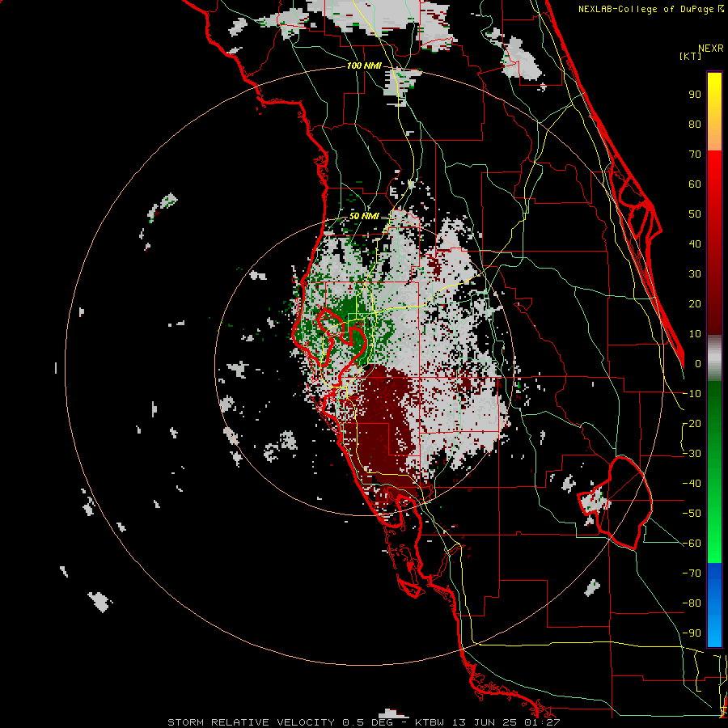The width and height of the screenshot is (728, 728).
Task: Click the positive 90 scale value
Action: pos(695,95)
